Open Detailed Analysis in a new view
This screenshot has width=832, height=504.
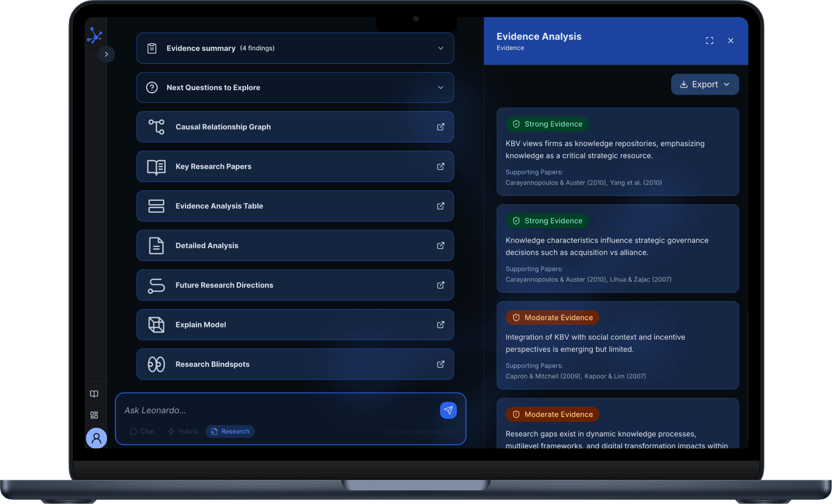tap(440, 245)
